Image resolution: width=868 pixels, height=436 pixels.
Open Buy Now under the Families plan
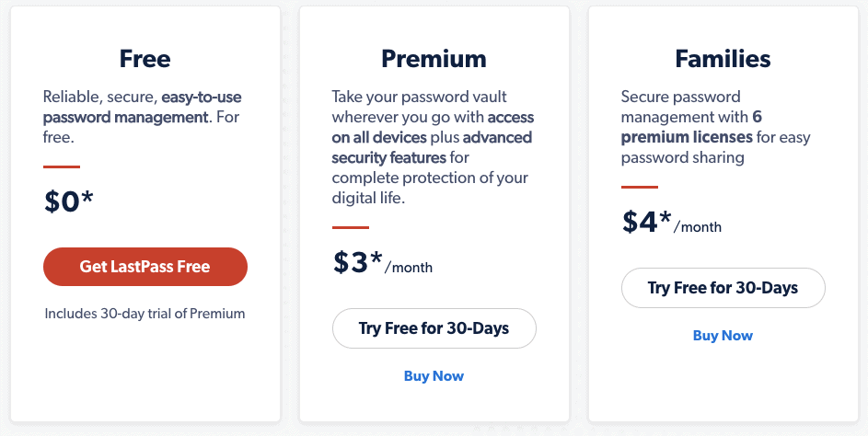point(723,336)
